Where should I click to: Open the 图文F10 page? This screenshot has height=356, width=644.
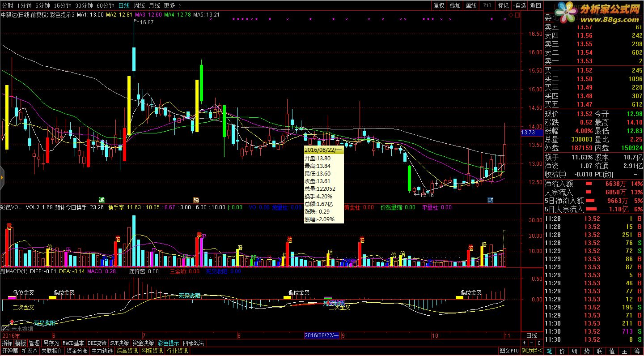point(509,351)
